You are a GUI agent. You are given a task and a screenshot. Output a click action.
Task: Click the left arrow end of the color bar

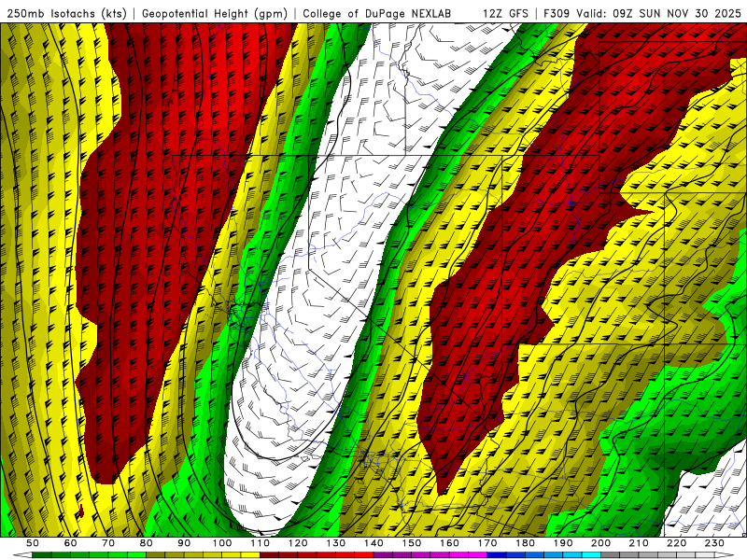point(22,555)
